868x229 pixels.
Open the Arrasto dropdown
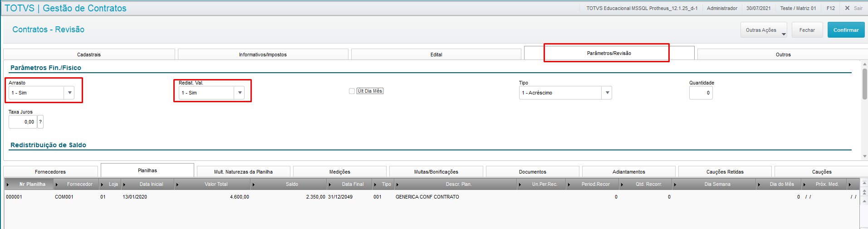(x=69, y=93)
